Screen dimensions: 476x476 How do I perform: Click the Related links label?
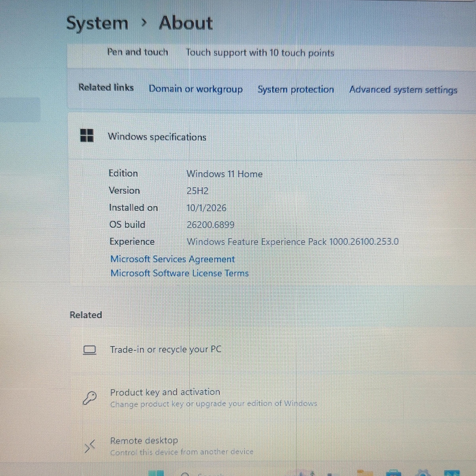pyautogui.click(x=106, y=87)
